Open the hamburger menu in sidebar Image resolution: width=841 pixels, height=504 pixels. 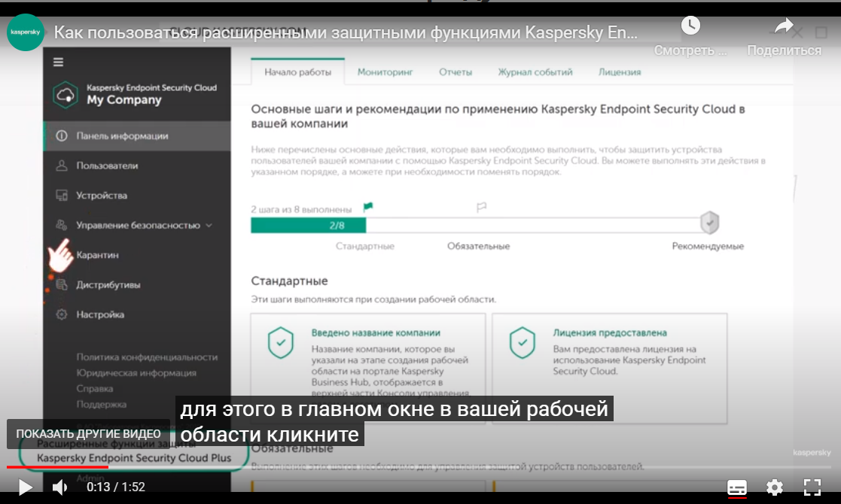(58, 62)
